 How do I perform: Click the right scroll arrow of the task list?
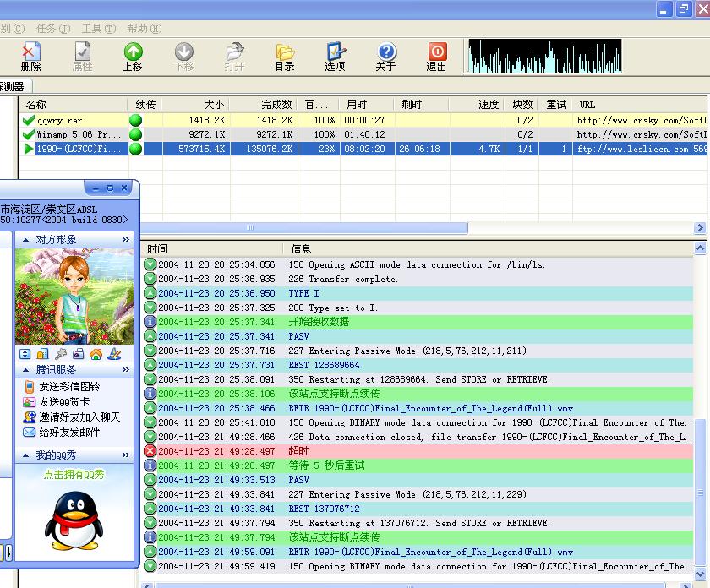[x=700, y=228]
